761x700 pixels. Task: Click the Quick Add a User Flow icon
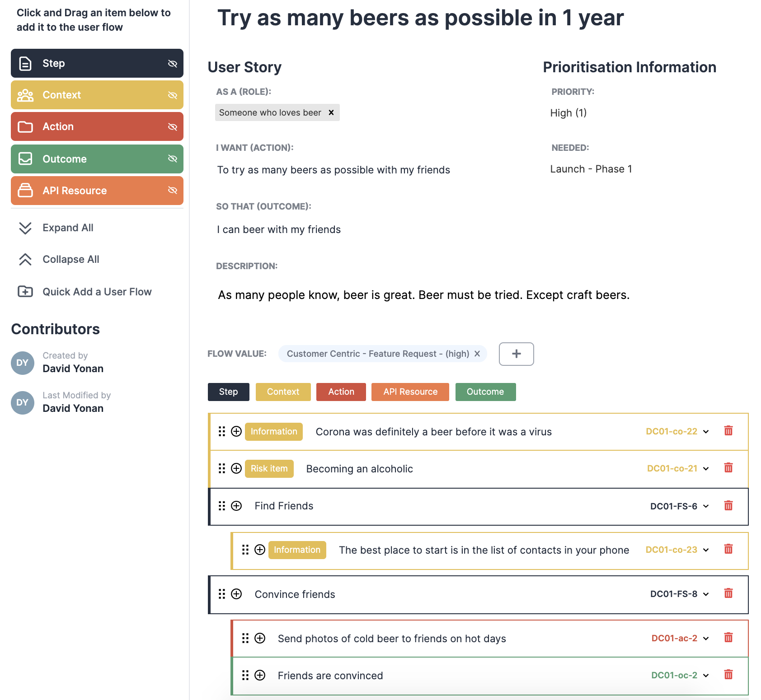click(x=25, y=291)
